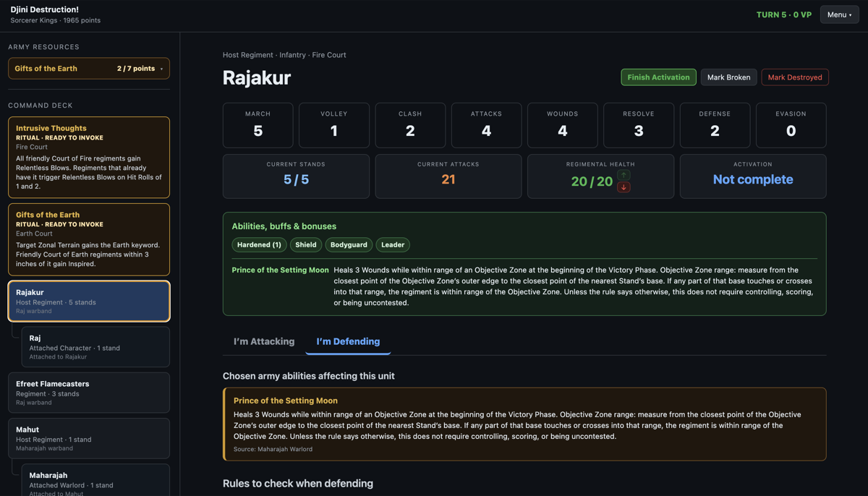Click the ARMY RESOURCES section label
The height and width of the screenshot is (496, 868).
tap(44, 47)
